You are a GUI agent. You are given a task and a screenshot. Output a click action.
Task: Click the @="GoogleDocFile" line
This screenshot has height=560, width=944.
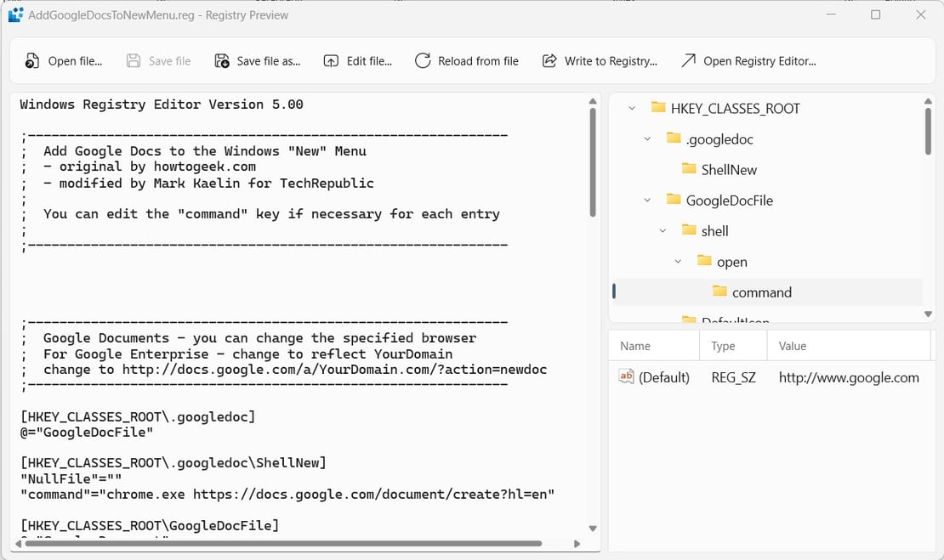[87, 432]
